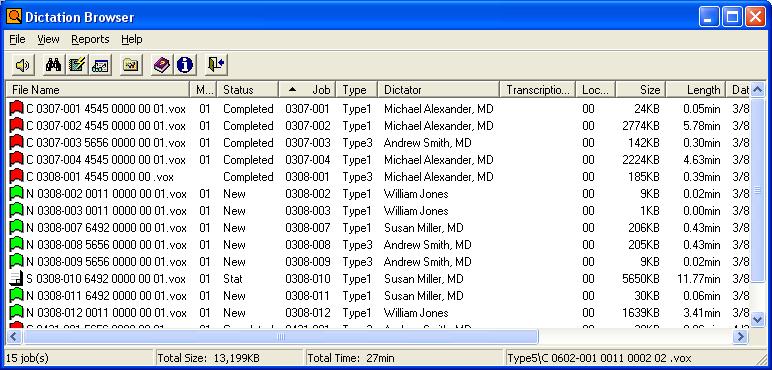The image size is (772, 370).
Task: Click the toolbar icon left of the folder icon
Action: (100, 65)
